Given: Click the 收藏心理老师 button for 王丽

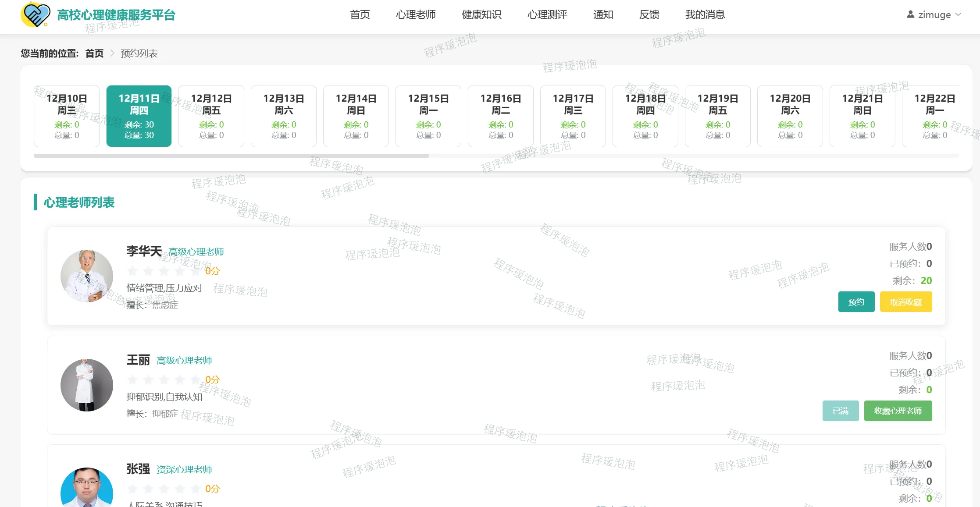Looking at the screenshot, I should (898, 411).
